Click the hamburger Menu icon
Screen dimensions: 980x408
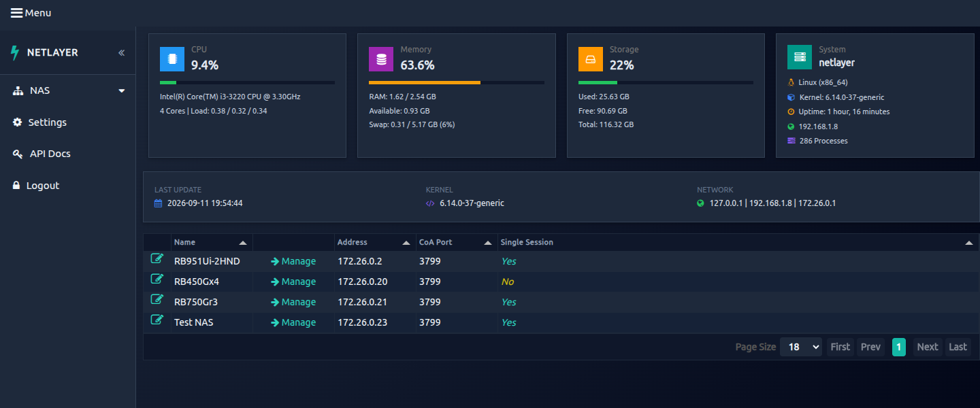coord(17,13)
